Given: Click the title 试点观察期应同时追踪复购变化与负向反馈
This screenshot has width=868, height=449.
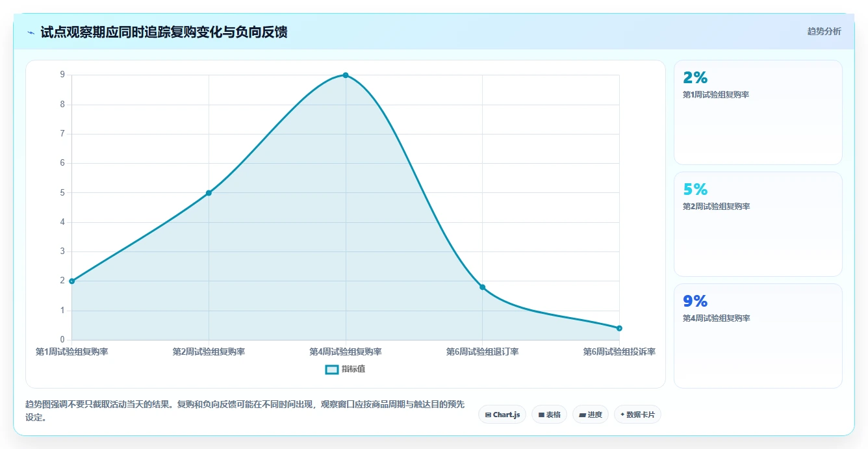Looking at the screenshot, I should pyautogui.click(x=164, y=32).
